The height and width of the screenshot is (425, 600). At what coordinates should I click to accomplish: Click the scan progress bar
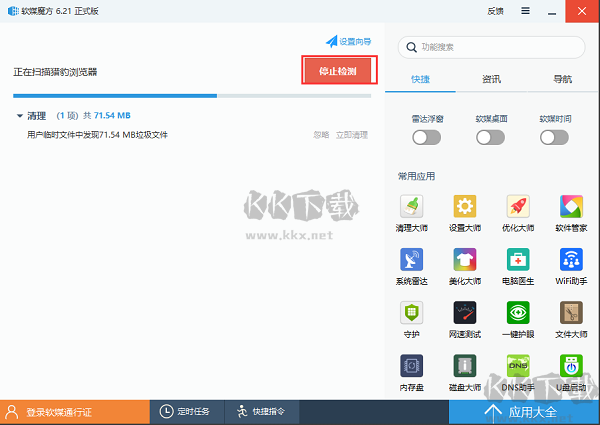coord(192,96)
